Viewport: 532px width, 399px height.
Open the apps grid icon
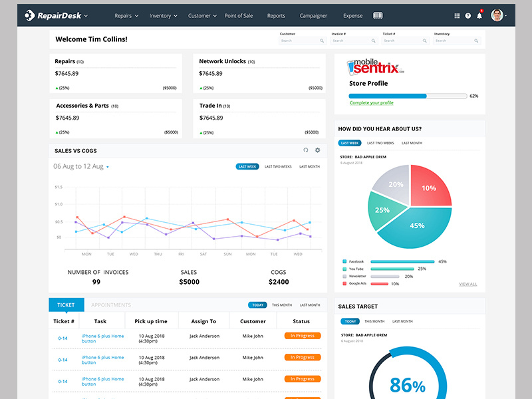coord(457,15)
